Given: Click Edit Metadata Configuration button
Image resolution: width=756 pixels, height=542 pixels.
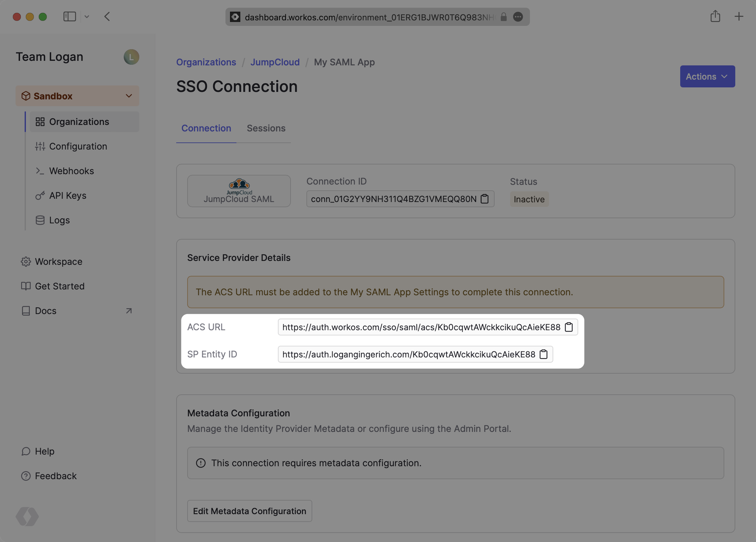Looking at the screenshot, I should [249, 511].
